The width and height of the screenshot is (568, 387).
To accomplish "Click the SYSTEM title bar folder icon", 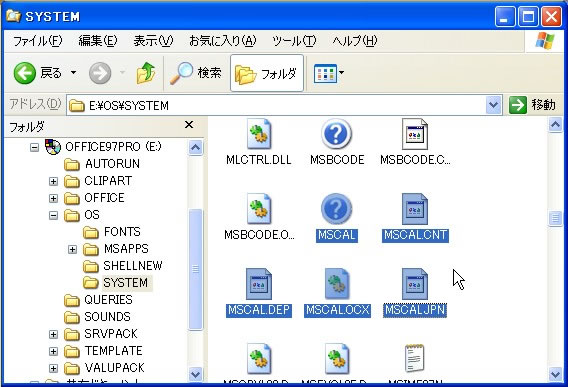I will (13, 16).
